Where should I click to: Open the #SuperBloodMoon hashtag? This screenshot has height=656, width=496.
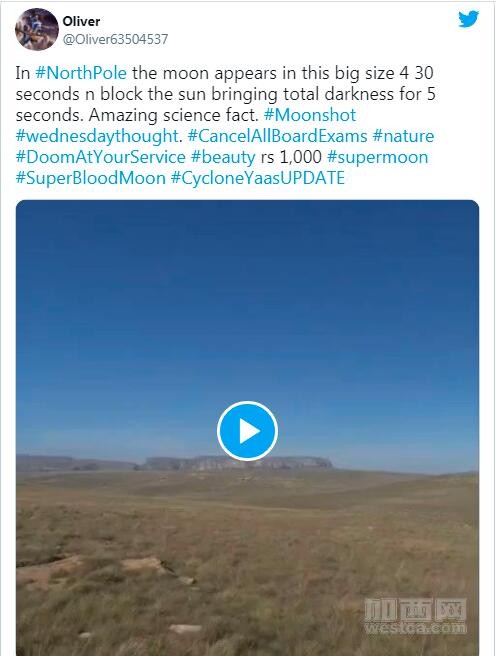pos(91,178)
